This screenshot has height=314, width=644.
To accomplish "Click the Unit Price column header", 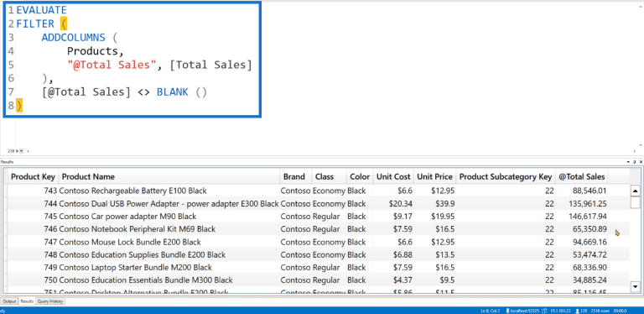I will [434, 176].
